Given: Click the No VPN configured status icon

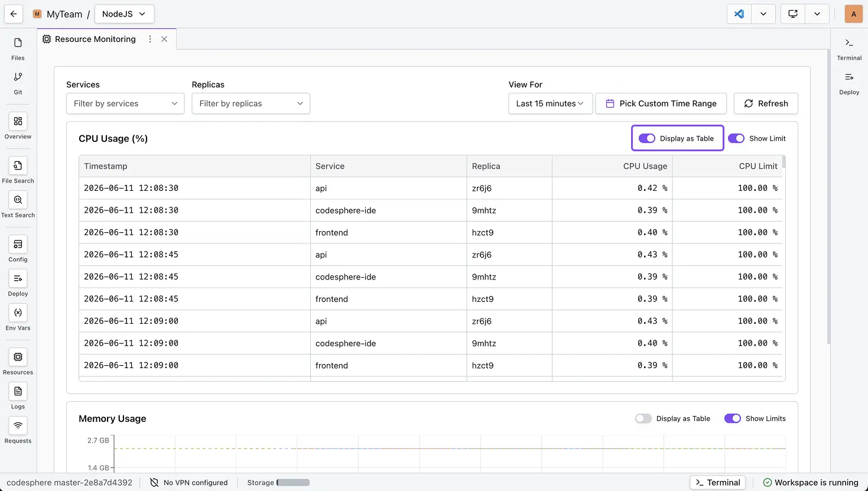Looking at the screenshot, I should 154,483.
